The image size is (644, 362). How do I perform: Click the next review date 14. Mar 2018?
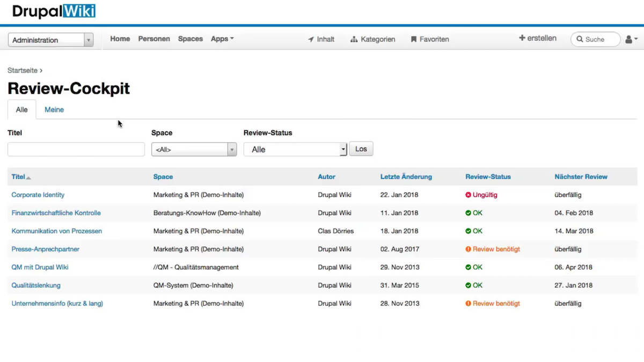tap(574, 231)
